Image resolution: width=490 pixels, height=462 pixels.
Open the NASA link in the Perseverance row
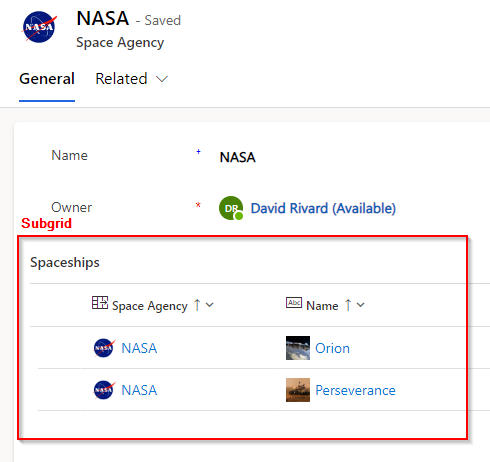[x=139, y=390]
